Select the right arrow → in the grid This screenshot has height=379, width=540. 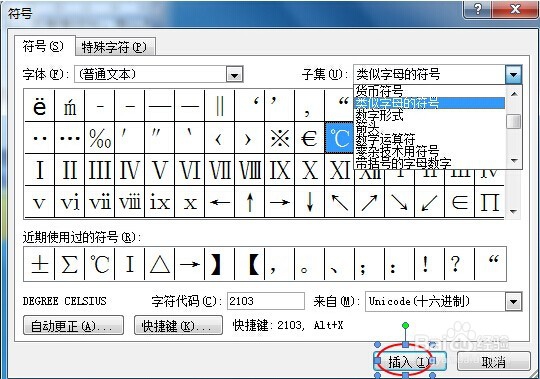click(280, 202)
